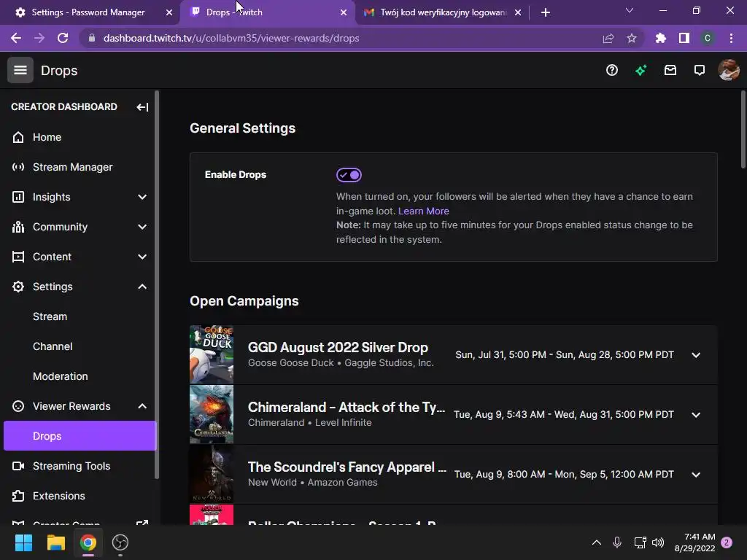This screenshot has height=560, width=747.
Task: Expand the Content sidebar section
Action: tap(142, 257)
